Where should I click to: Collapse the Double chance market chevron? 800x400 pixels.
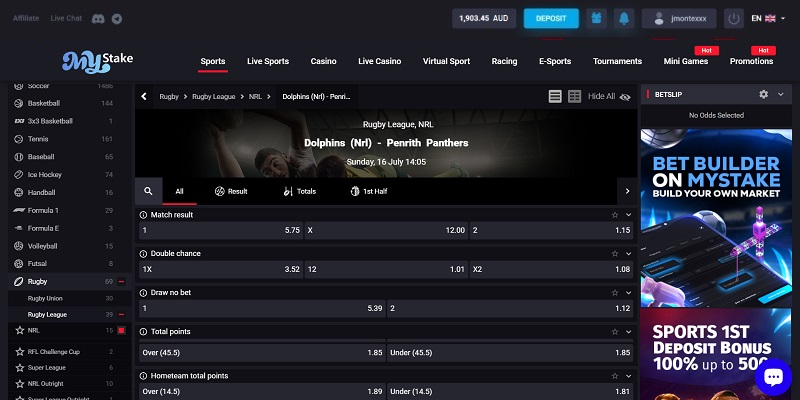(x=629, y=254)
